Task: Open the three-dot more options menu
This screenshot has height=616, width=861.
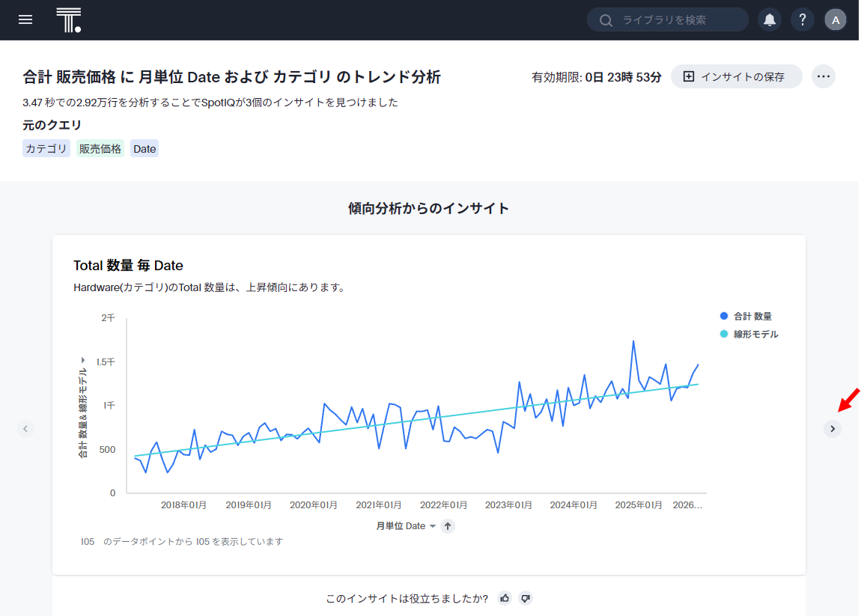Action: 824,76
